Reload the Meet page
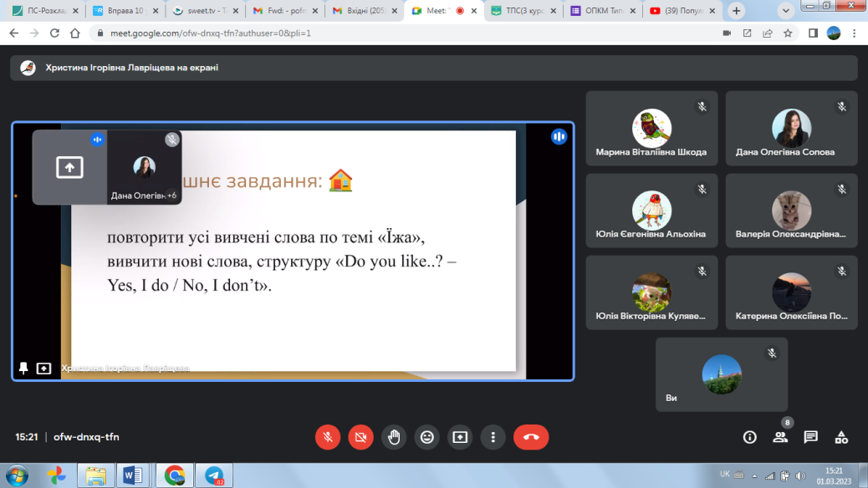 pyautogui.click(x=54, y=33)
